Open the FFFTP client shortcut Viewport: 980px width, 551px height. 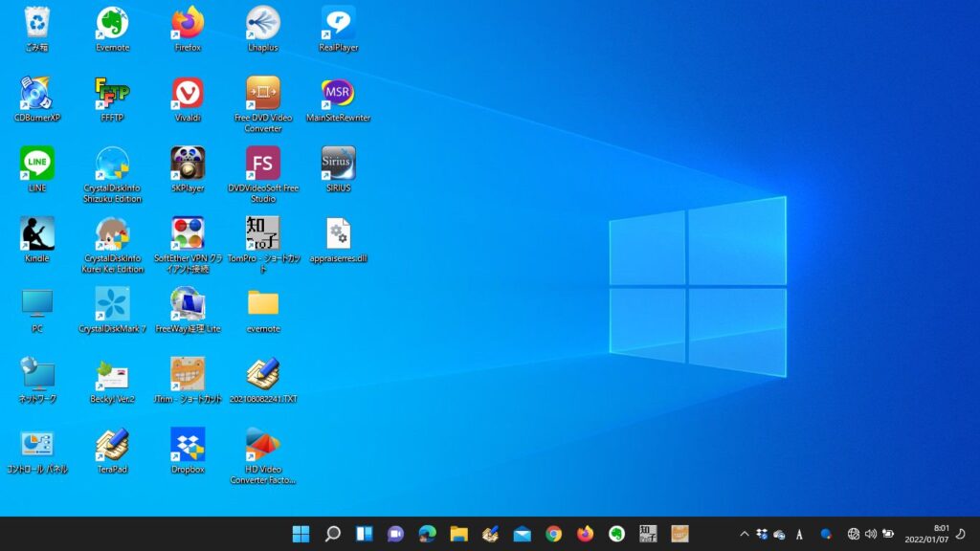pos(112,93)
